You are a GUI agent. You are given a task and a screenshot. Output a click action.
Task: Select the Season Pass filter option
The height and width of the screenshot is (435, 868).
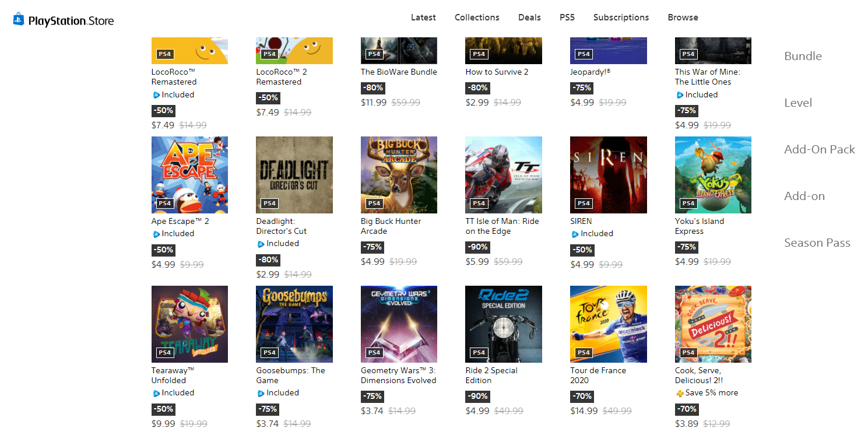pyautogui.click(x=817, y=243)
